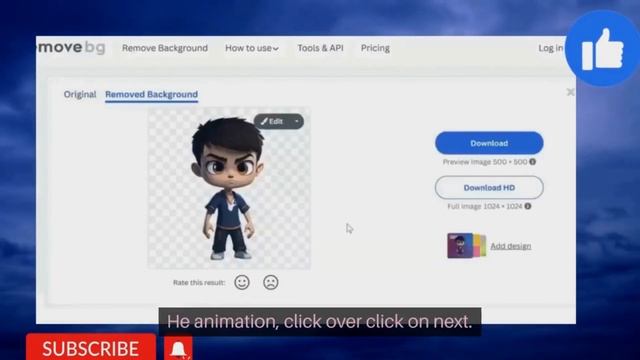This screenshot has width=640, height=360.
Task: Click the blue thumbs-up like icon
Action: 602,49
